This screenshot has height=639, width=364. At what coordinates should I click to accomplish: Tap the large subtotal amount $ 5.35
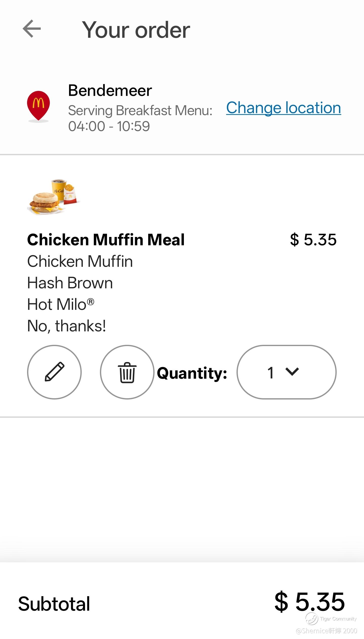point(310,602)
